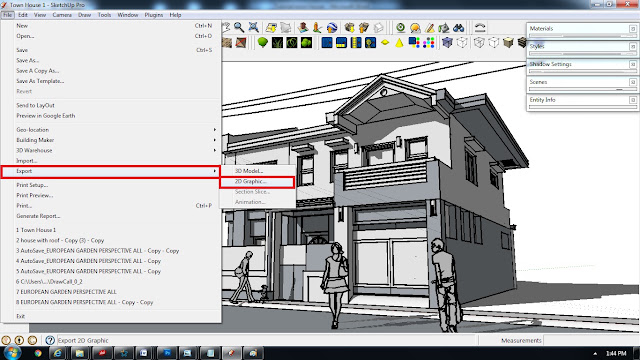Viewport: 640px width, 360px height.
Task: Open the Building Maker submenu
Action: 111,140
